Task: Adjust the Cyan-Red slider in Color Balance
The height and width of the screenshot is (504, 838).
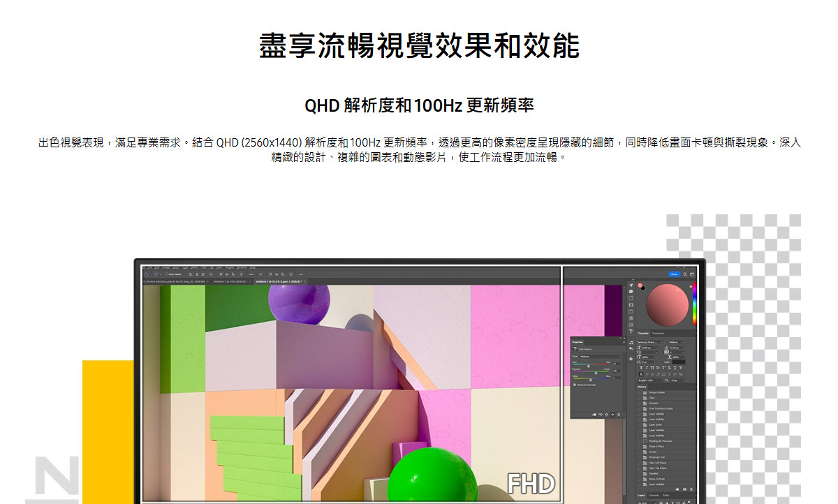Action: pos(589,366)
